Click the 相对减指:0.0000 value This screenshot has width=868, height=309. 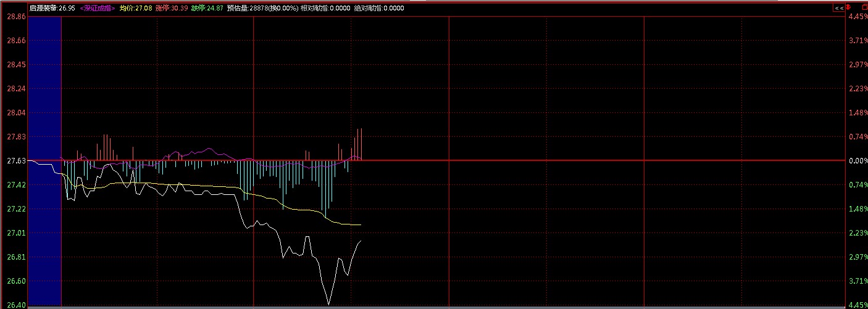(x=325, y=8)
